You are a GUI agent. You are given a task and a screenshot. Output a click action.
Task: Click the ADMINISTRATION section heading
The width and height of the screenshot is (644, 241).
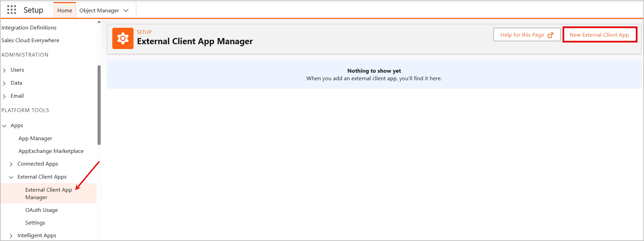click(x=25, y=55)
